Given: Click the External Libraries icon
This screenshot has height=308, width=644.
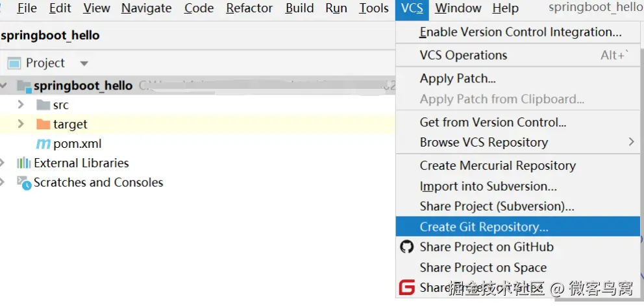Looking at the screenshot, I should [24, 163].
